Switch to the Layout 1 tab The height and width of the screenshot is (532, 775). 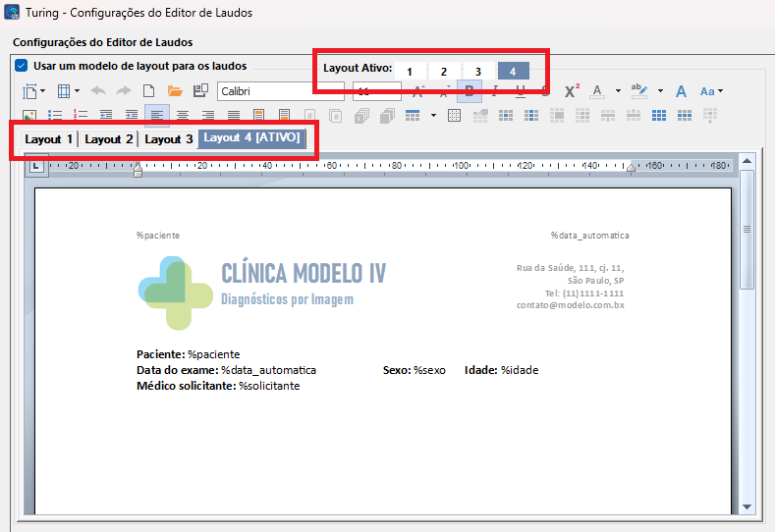click(x=48, y=139)
